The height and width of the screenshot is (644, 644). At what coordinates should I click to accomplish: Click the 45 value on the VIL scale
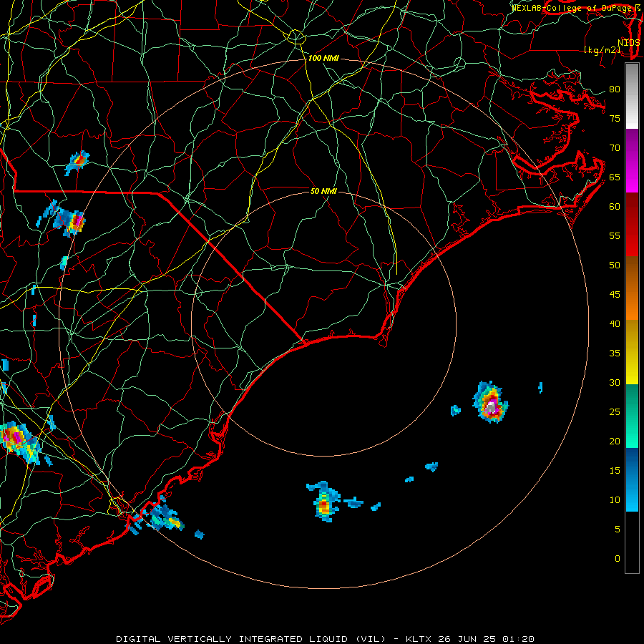615,295
